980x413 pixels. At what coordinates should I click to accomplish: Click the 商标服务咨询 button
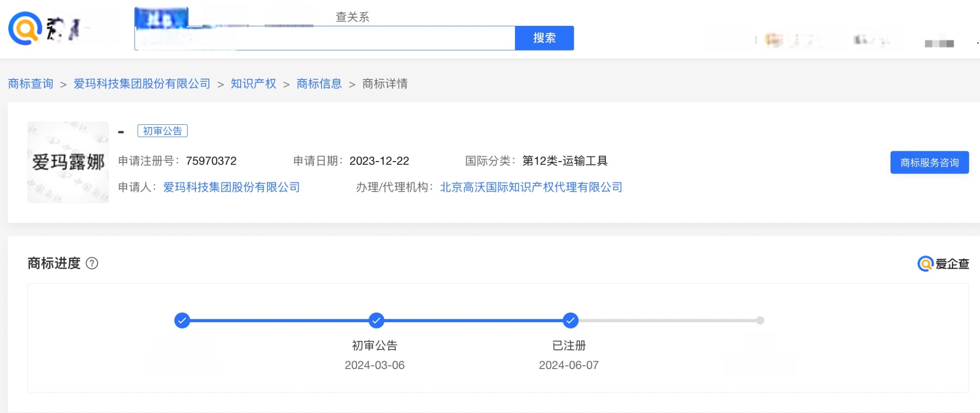929,163
